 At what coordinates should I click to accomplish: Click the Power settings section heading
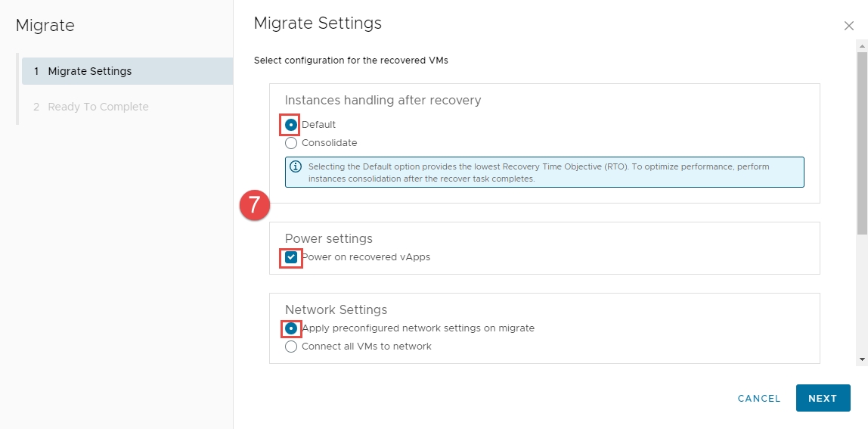(x=328, y=238)
